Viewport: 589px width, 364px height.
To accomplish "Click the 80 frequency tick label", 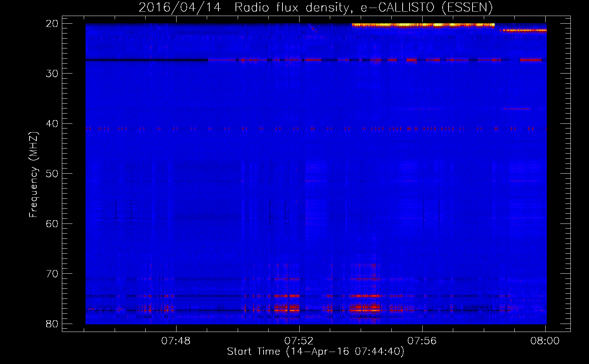I will (52, 324).
